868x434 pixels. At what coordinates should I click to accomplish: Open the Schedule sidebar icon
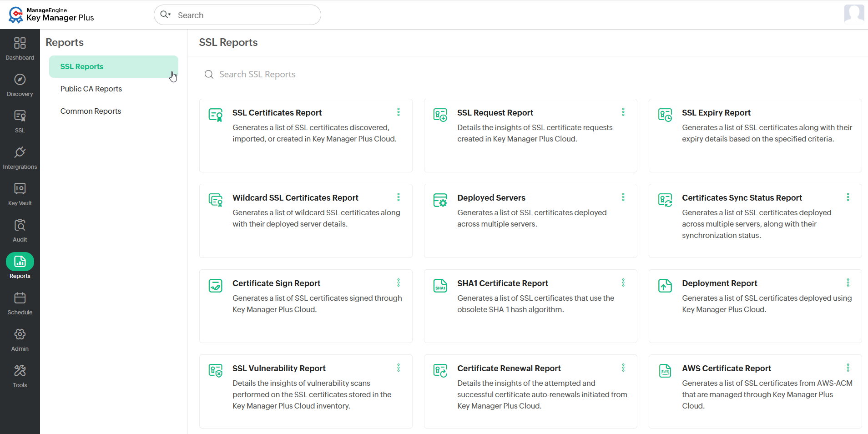(x=20, y=298)
